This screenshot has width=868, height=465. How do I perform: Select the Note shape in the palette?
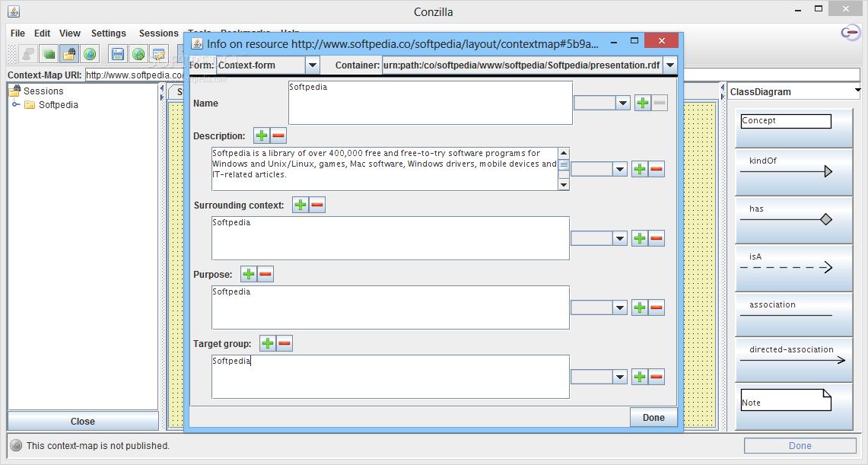coord(793,406)
